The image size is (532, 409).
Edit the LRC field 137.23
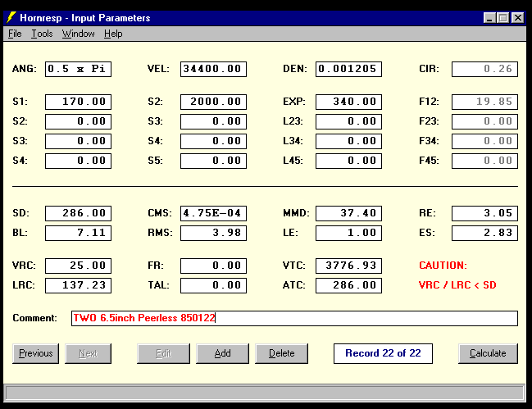point(78,285)
